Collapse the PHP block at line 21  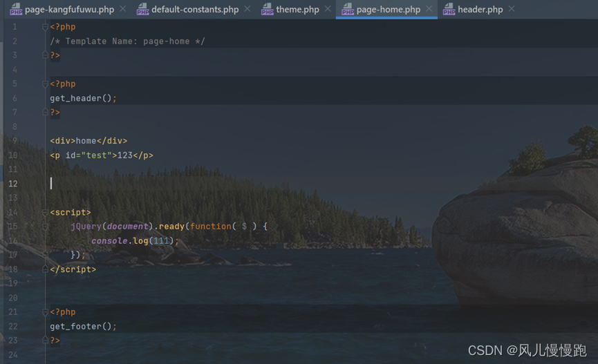[45, 312]
